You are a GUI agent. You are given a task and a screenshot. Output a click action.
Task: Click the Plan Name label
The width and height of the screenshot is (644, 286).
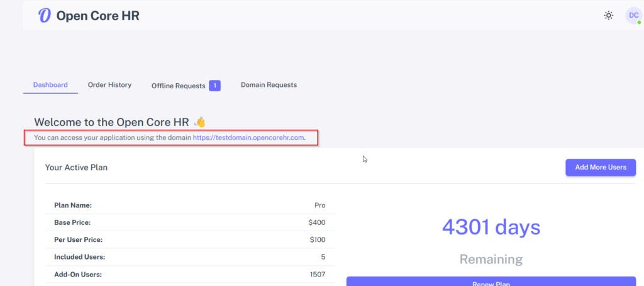tap(73, 205)
